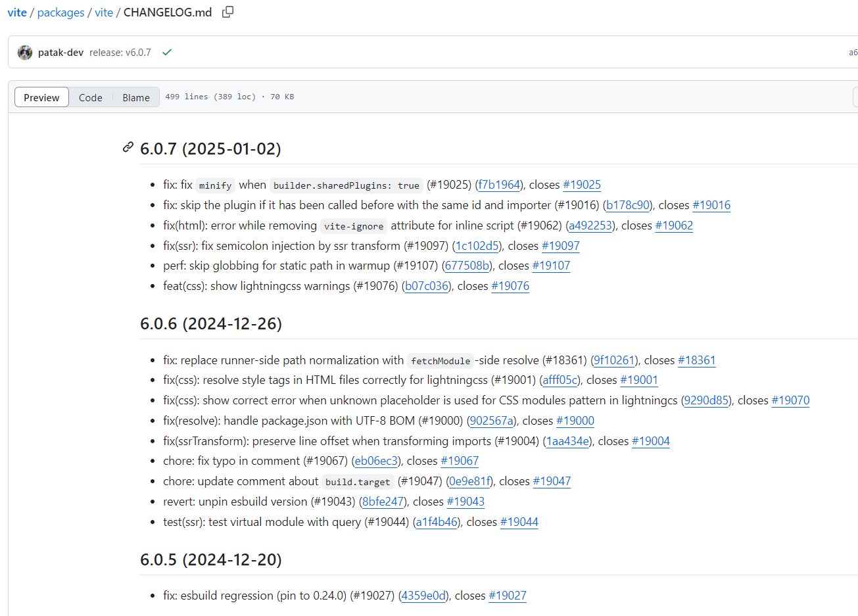Open patak-dev avatar image
This screenshot has height=616, width=858.
click(x=25, y=53)
